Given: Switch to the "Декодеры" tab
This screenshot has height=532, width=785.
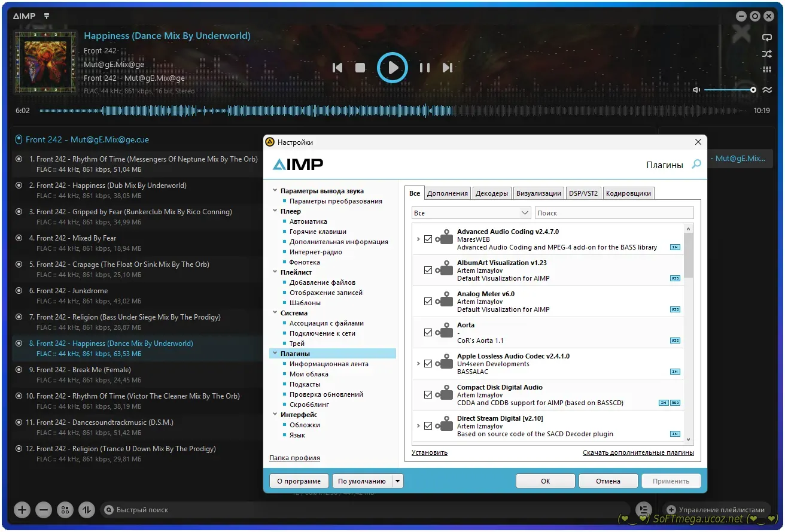Looking at the screenshot, I should click(x=491, y=193).
